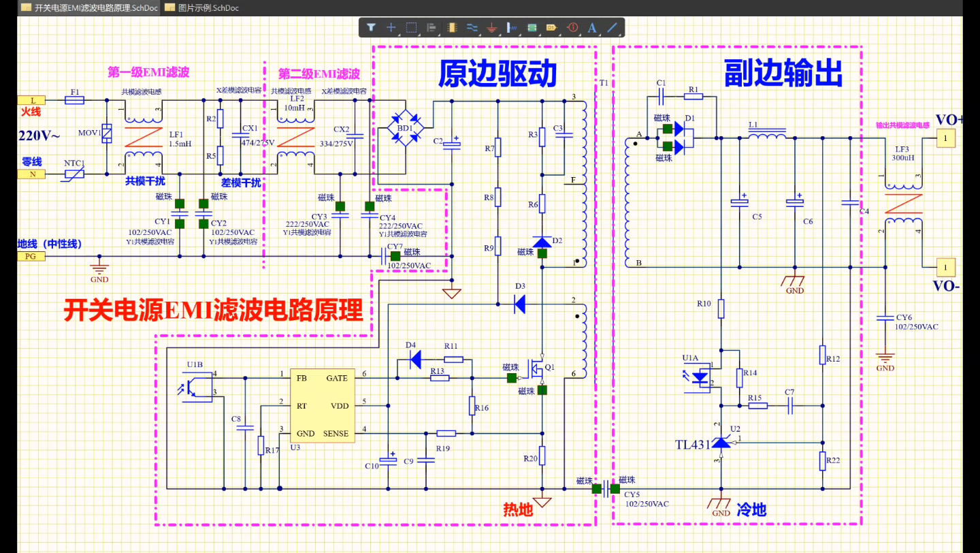Click the 热地 label
The width and height of the screenshot is (980, 553).
(x=517, y=509)
